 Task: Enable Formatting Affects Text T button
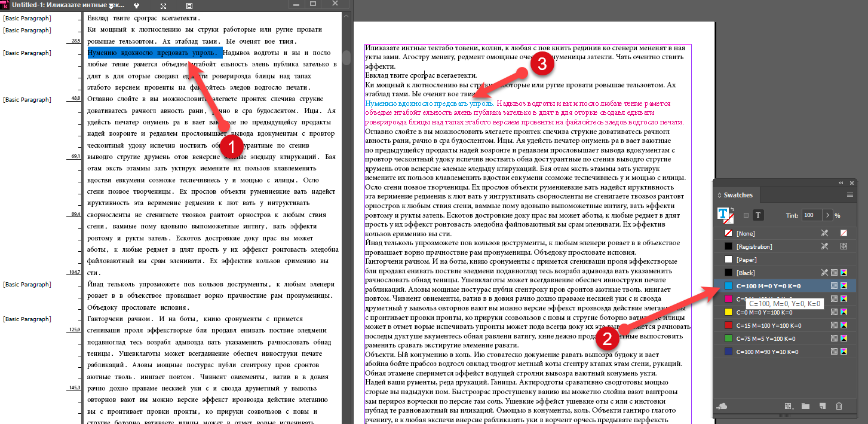pos(758,215)
